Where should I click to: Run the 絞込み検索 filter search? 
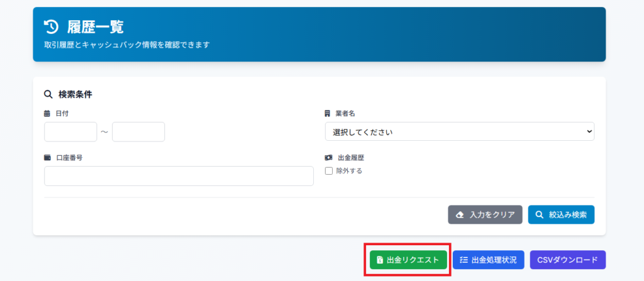(x=561, y=215)
